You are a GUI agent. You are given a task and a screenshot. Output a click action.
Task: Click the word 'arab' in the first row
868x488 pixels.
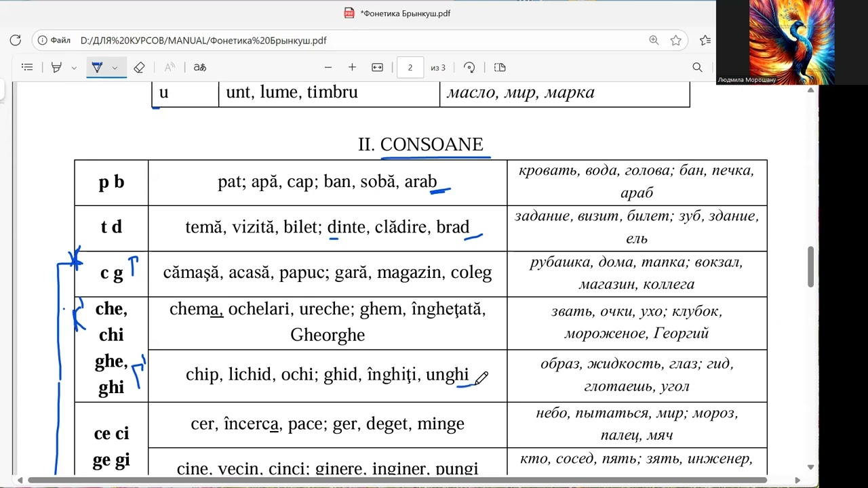pyautogui.click(x=420, y=182)
